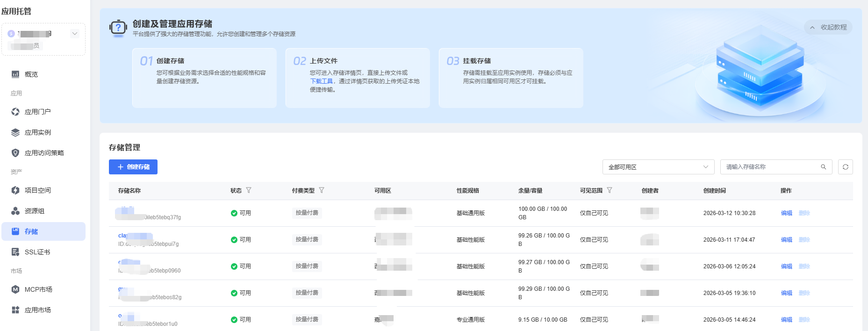Click the 创建存储 button
The width and height of the screenshot is (868, 331).
tap(133, 167)
